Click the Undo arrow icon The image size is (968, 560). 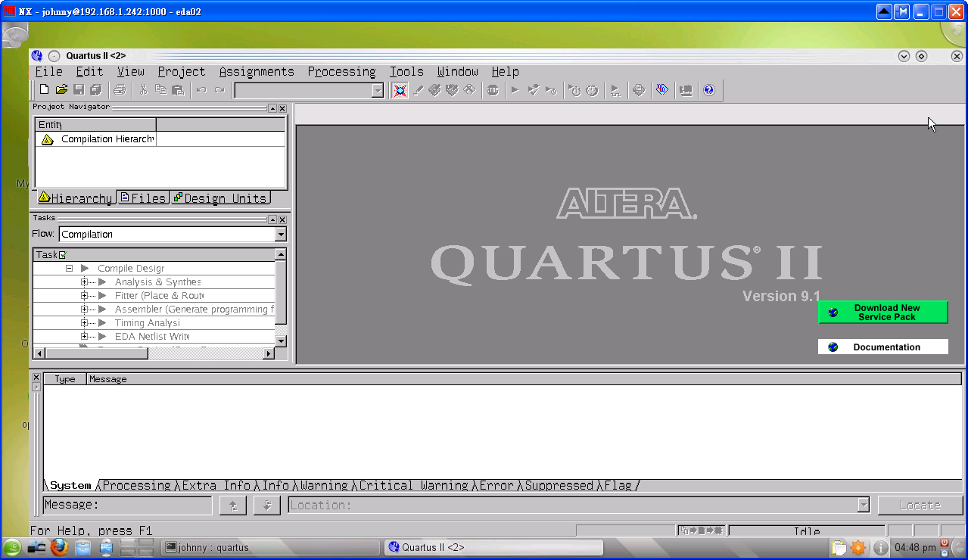click(x=201, y=90)
